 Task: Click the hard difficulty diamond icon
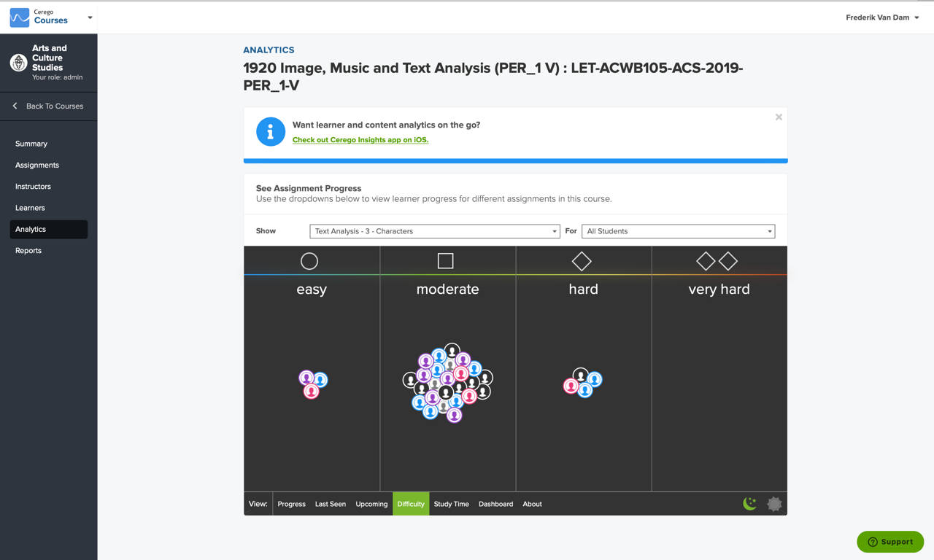[582, 261]
